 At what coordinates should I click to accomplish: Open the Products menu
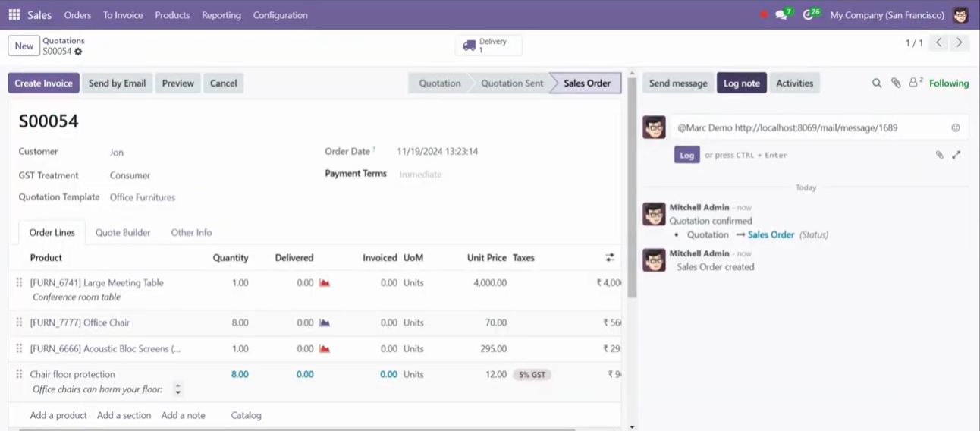point(172,15)
